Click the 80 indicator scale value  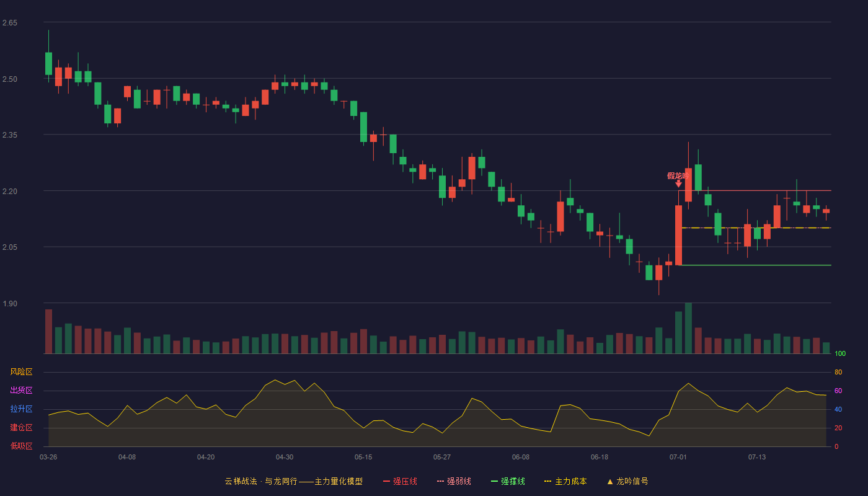click(838, 372)
